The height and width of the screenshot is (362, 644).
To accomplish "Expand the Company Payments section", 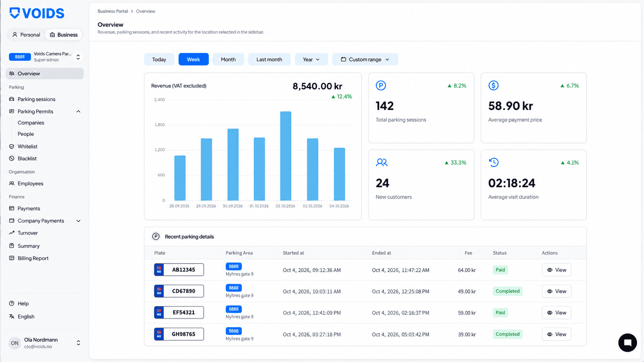I will click(x=78, y=221).
